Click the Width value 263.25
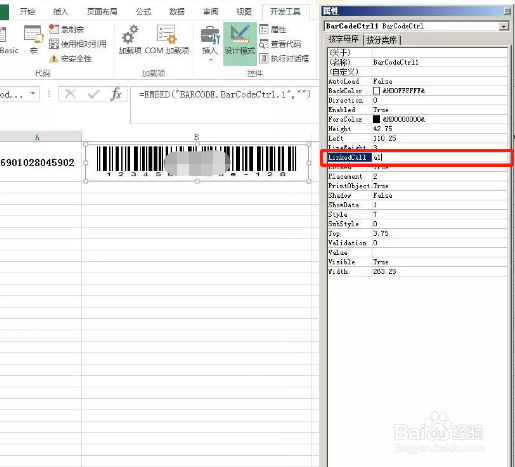515x467 pixels. (385, 272)
